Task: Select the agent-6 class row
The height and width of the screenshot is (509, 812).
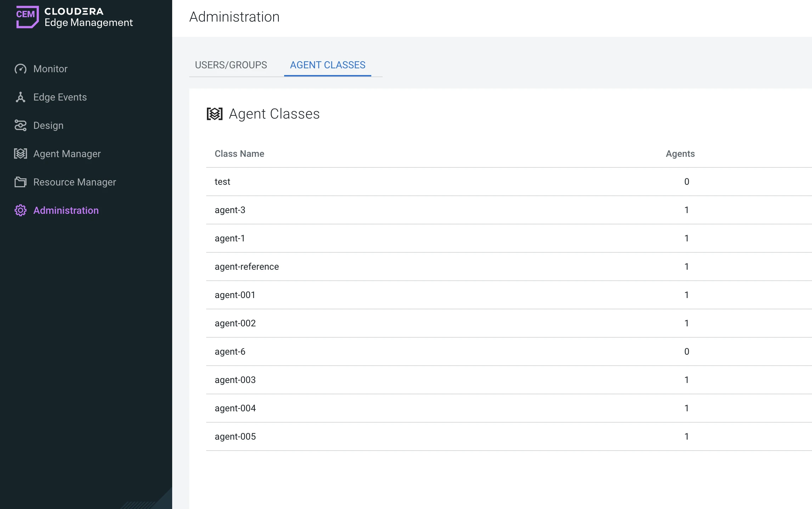Action: point(230,351)
